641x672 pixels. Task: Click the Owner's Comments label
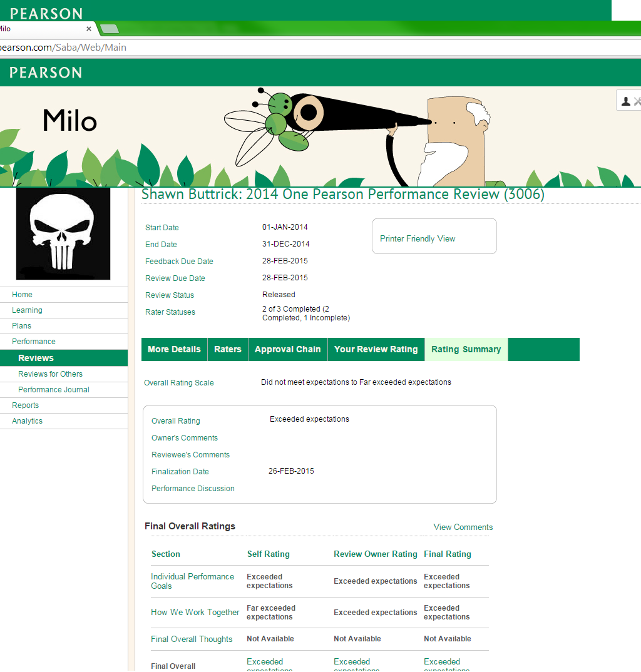185,438
